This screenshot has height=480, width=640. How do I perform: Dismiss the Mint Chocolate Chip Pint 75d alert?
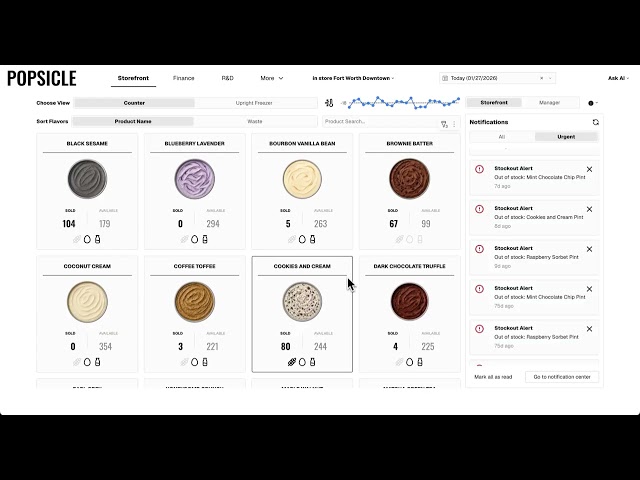point(589,289)
